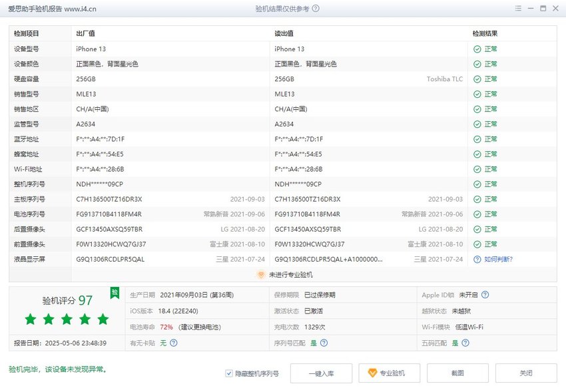The width and height of the screenshot is (566, 392).
Task: Click the (建议更换电池) battery advice text
Action: click(x=200, y=327)
